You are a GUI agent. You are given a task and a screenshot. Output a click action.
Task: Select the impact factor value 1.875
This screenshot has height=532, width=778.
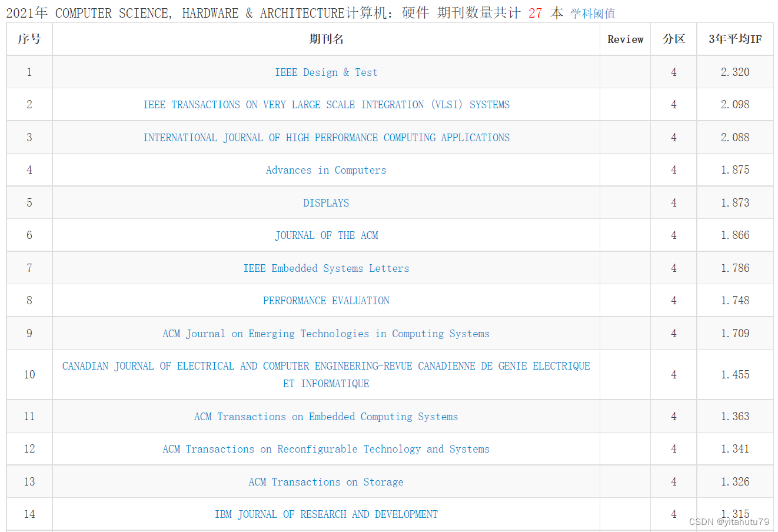coord(735,170)
